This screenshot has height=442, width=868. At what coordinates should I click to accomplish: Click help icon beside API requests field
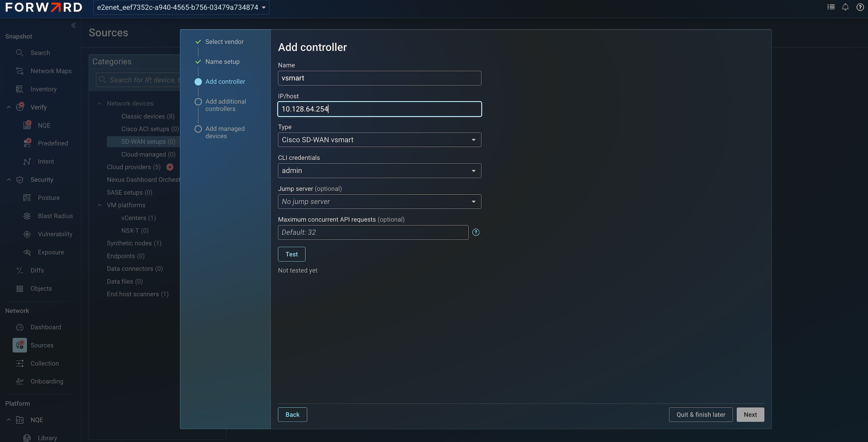click(476, 232)
